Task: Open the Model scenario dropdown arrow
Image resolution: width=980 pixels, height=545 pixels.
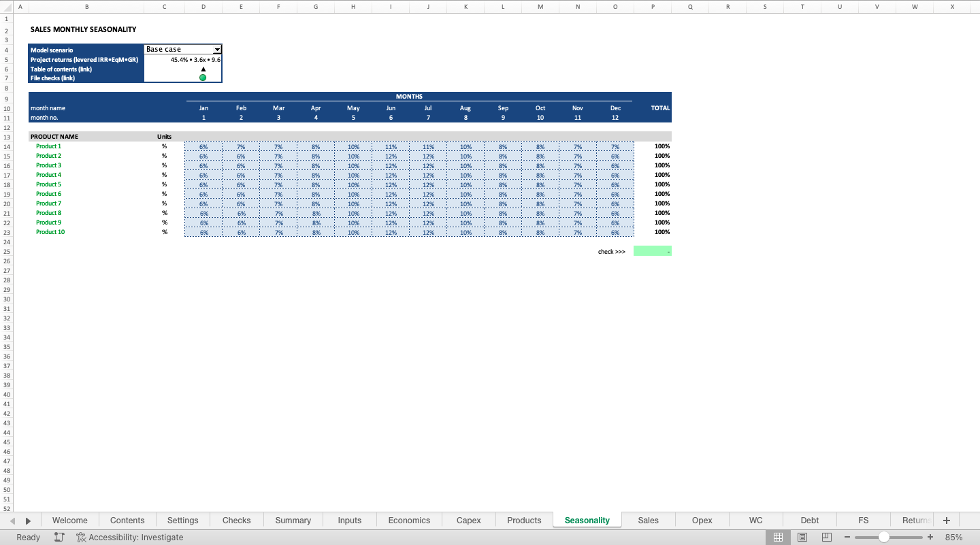Action: [x=217, y=50]
